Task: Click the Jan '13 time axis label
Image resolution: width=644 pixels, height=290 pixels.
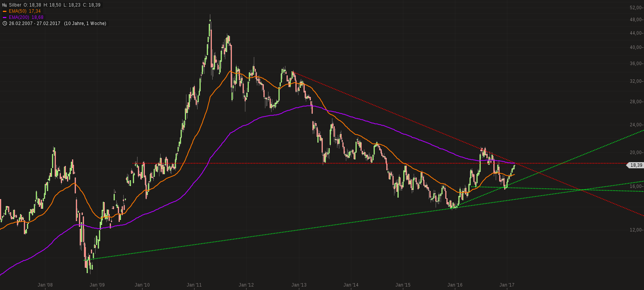Action: click(x=299, y=285)
